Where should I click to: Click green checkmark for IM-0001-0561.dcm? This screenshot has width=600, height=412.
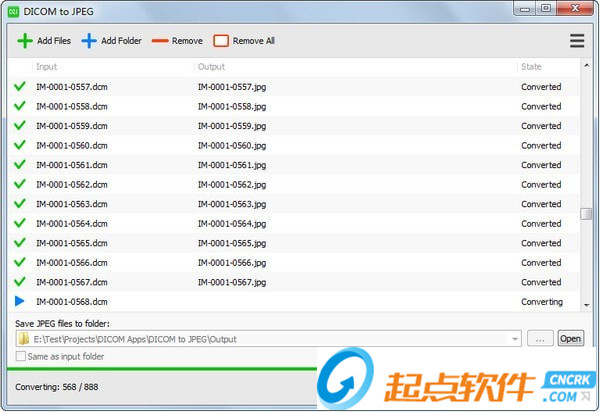pyautogui.click(x=20, y=164)
